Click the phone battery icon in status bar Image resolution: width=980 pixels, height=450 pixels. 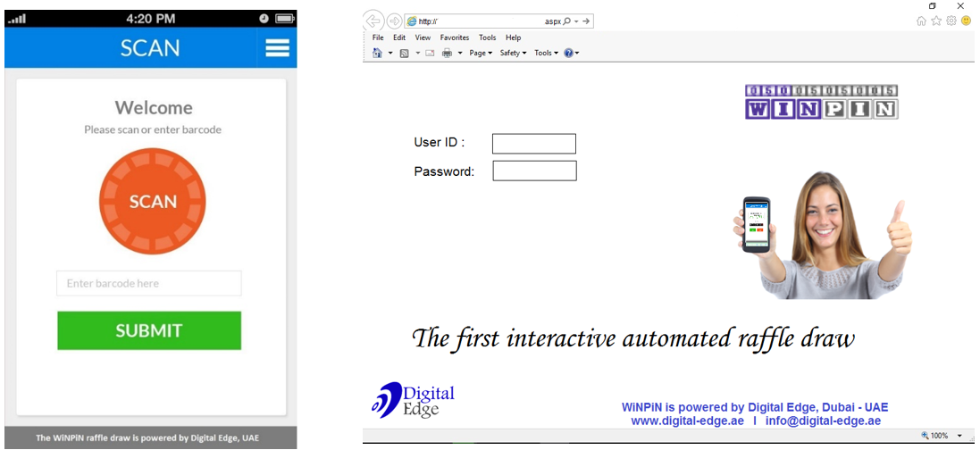284,19
